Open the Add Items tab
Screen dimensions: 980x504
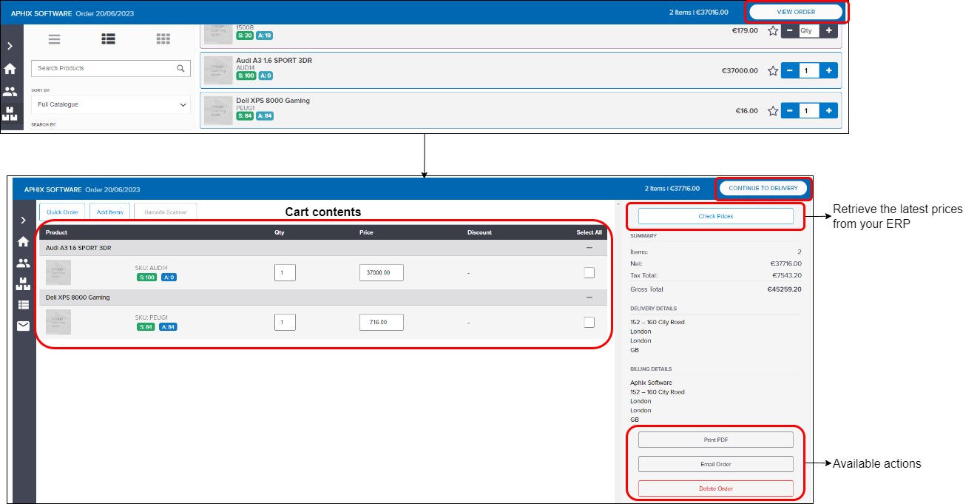[110, 212]
